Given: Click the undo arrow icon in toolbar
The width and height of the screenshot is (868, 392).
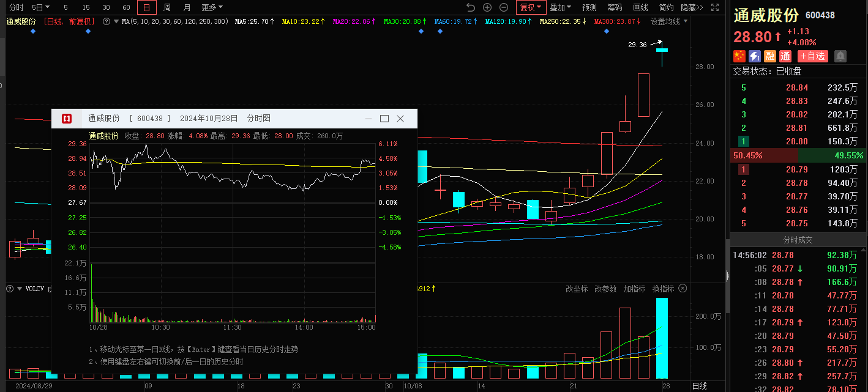Looking at the screenshot, I should click(470, 7).
